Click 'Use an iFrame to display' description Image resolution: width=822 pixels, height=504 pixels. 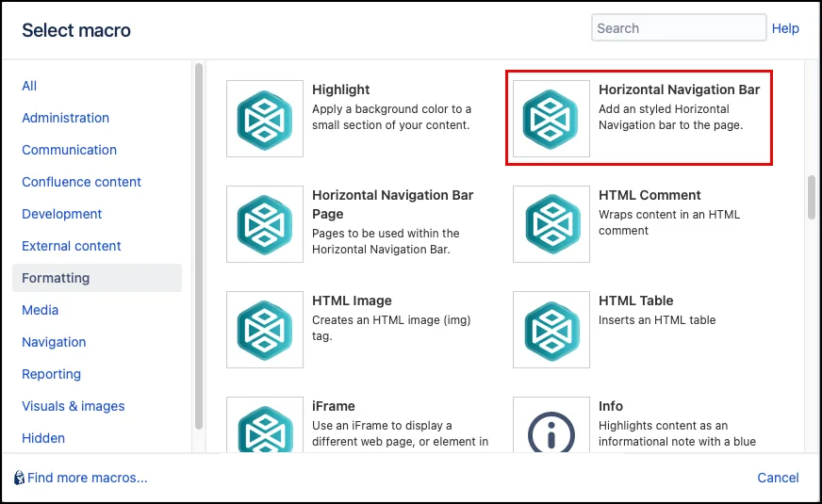400,433
